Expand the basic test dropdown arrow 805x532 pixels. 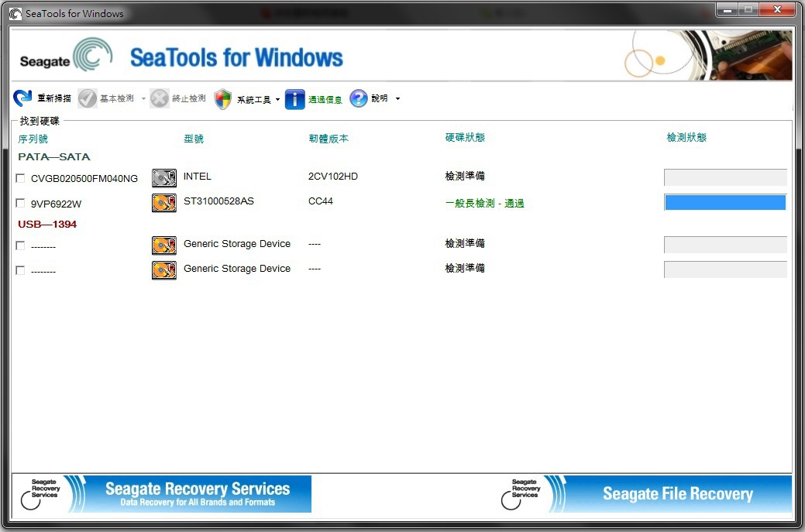143,98
